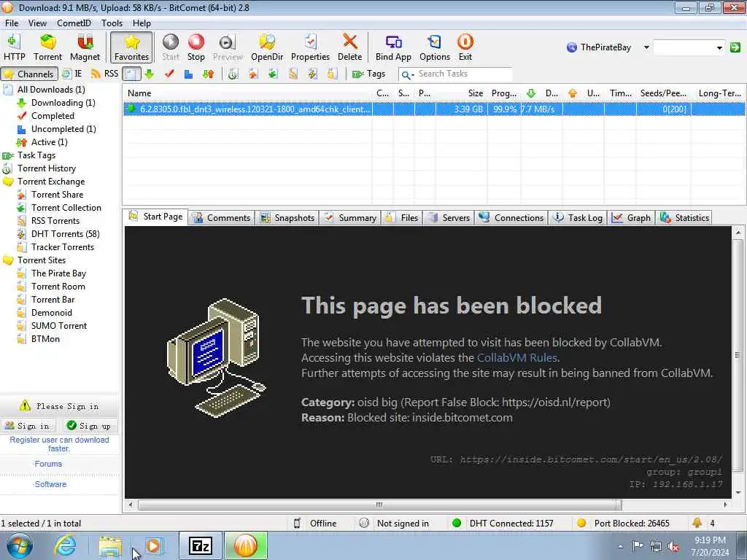Switch to the Snapshots tab
The width and height of the screenshot is (747, 560).
click(x=287, y=217)
